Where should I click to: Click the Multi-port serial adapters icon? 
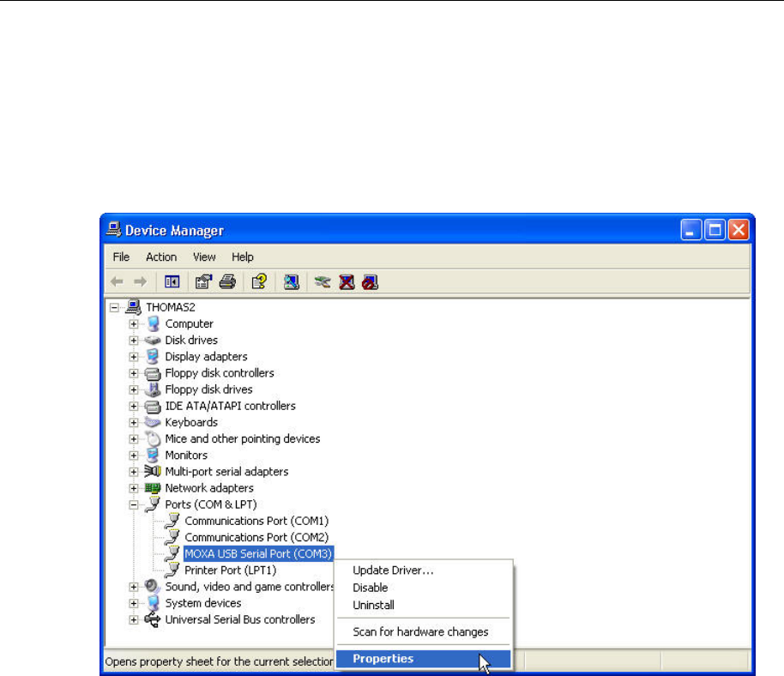(153, 471)
